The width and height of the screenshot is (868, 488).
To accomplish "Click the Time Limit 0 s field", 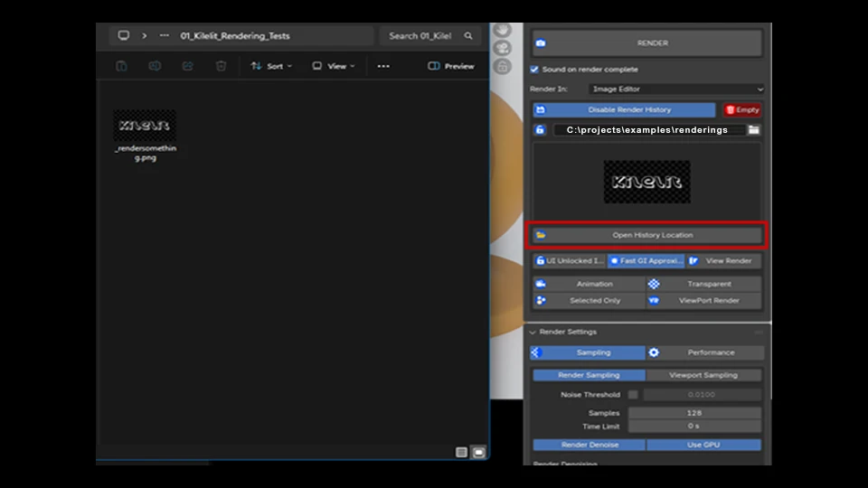I will pyautogui.click(x=694, y=426).
